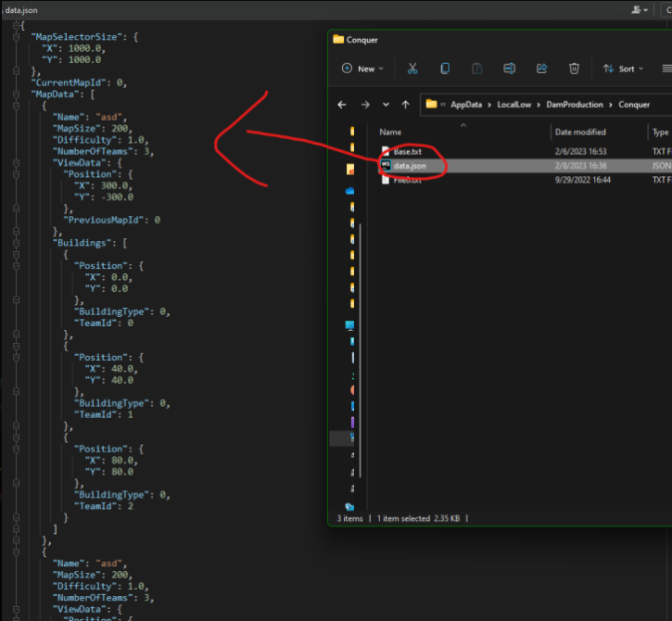Screen dimensions: 672x621
Task: Collapse the Position block with X 80.0
Action: click(17, 450)
